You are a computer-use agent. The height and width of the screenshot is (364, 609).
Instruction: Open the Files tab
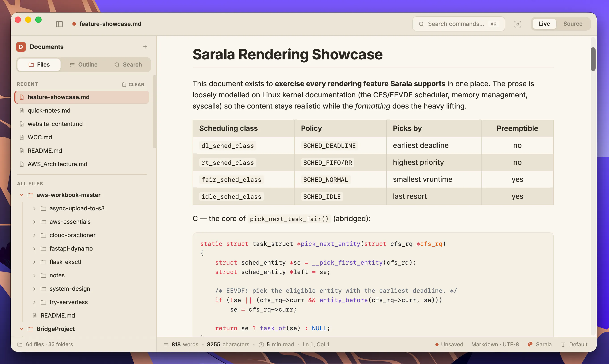(39, 65)
